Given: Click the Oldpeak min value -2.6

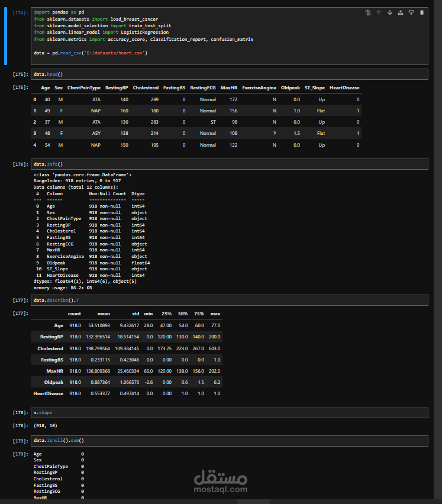Looking at the screenshot, I should click(x=148, y=383).
